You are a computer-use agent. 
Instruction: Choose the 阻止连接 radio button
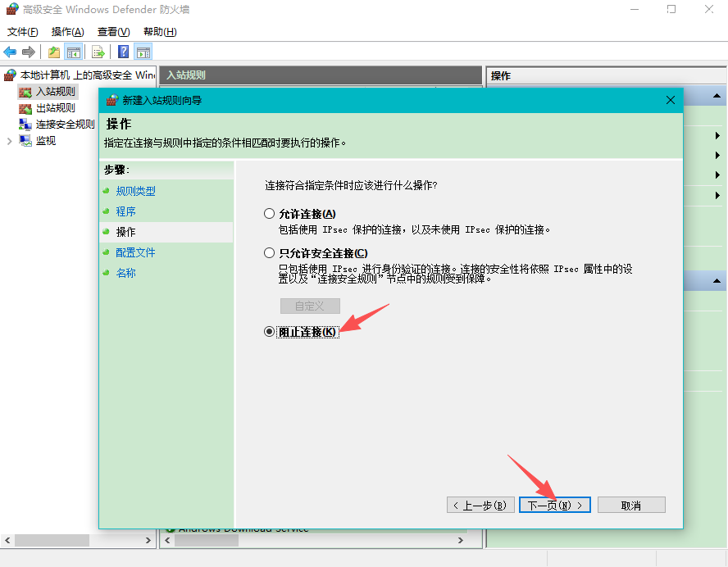pyautogui.click(x=269, y=331)
